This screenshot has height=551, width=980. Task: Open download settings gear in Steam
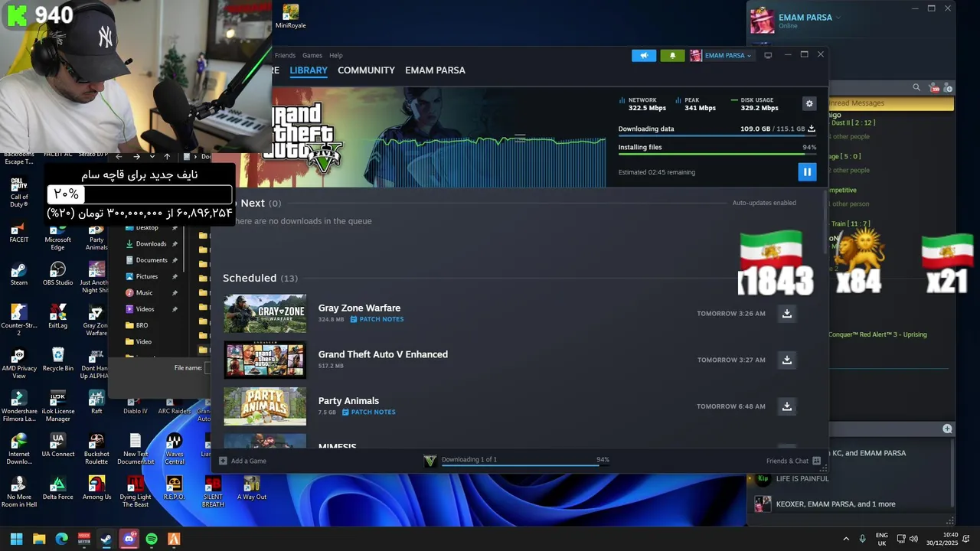(809, 103)
